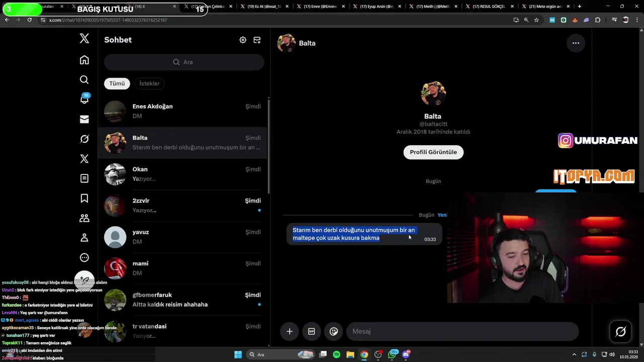Image resolution: width=644 pixels, height=362 pixels.
Task: Click Profili Görüntüle button
Action: (433, 152)
